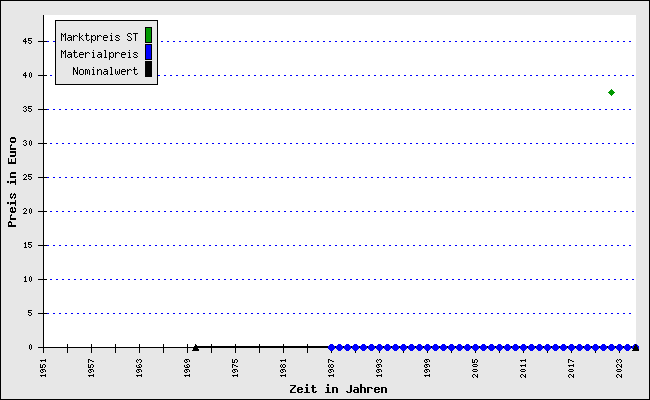Click the y-axis label '10'
The image size is (650, 400).
(28, 279)
